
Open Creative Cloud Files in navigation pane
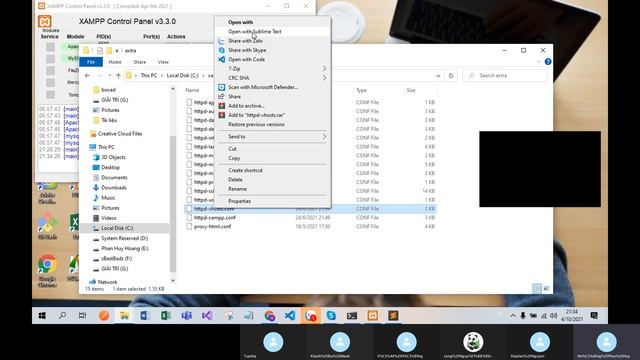[x=120, y=133]
